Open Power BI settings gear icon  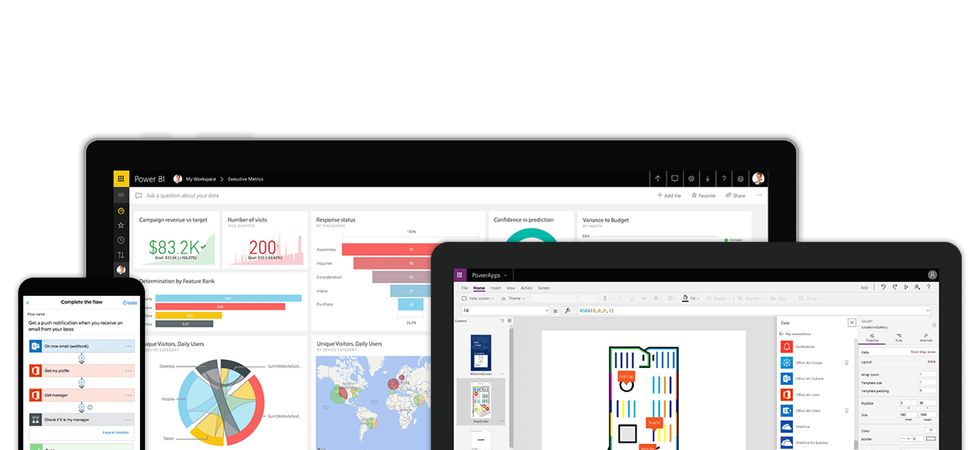pos(691,178)
